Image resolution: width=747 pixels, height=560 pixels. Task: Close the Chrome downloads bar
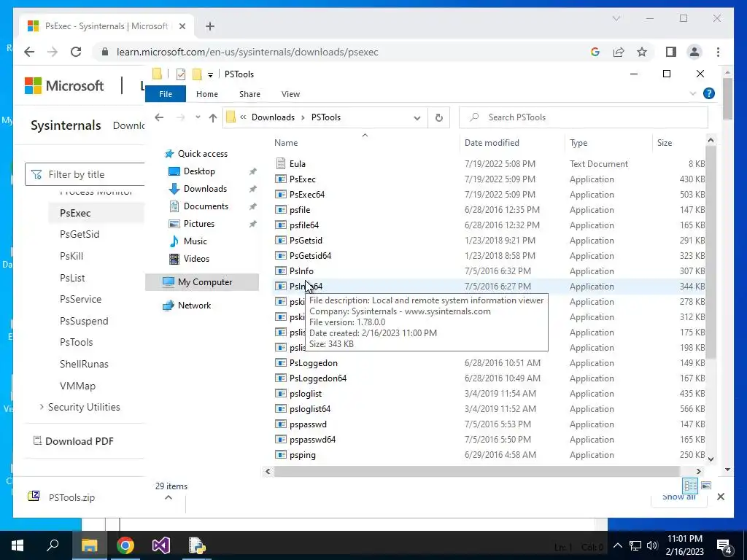click(721, 497)
